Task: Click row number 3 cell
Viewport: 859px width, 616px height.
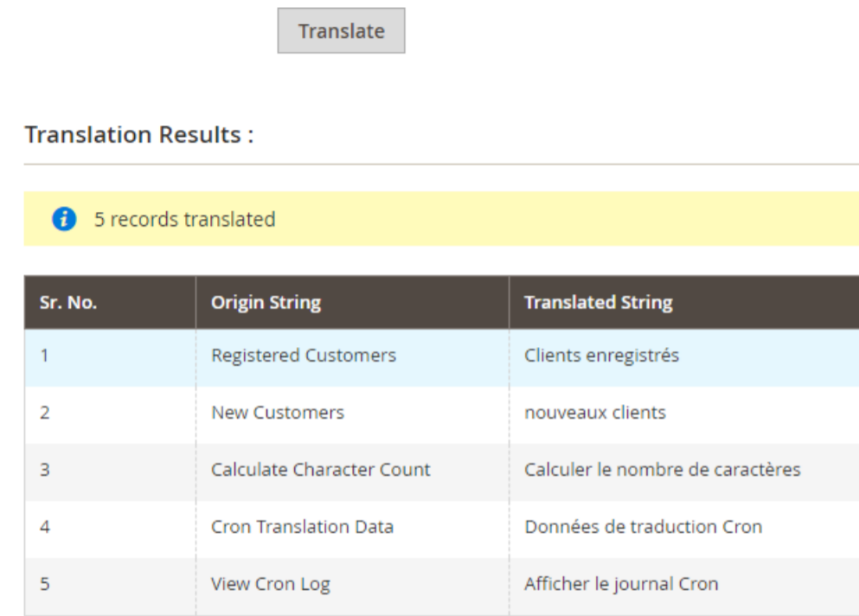Action: tap(45, 470)
